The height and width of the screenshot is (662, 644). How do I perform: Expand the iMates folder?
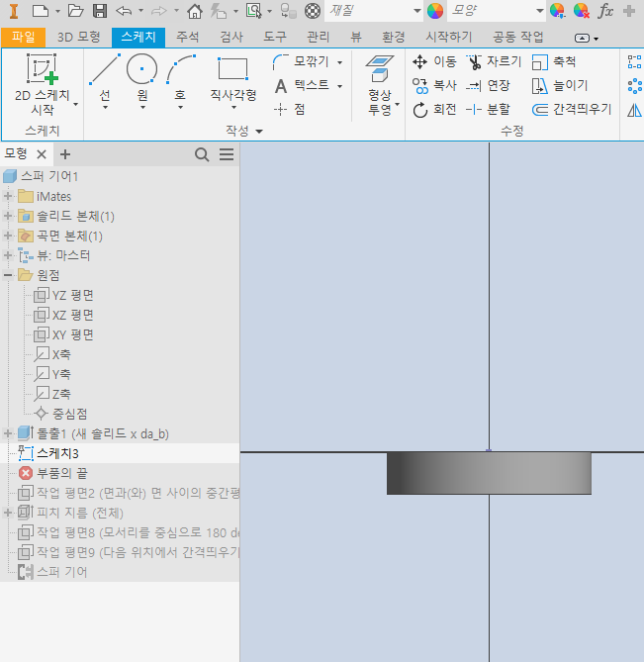[x=8, y=196]
